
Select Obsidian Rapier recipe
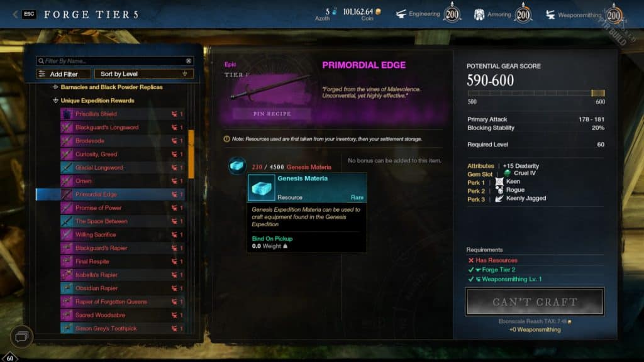[x=123, y=288]
